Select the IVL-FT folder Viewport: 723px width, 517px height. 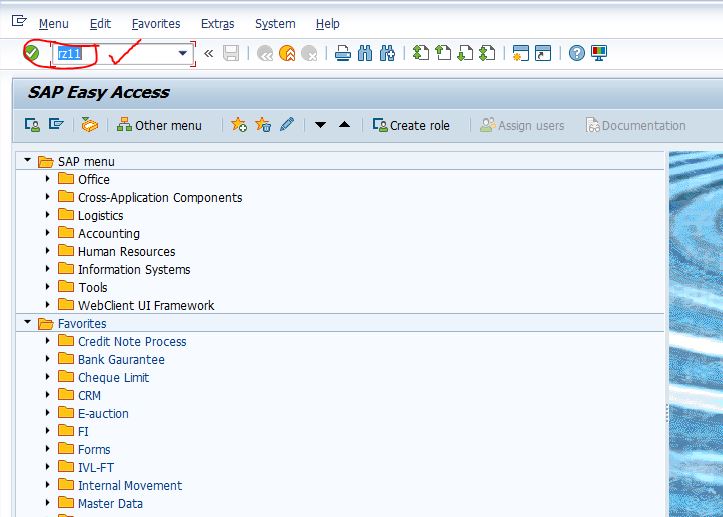tap(96, 468)
